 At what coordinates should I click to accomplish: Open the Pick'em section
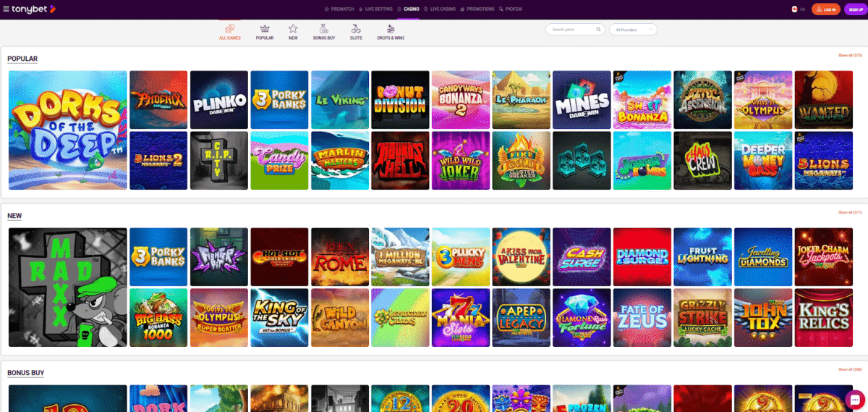pyautogui.click(x=511, y=9)
